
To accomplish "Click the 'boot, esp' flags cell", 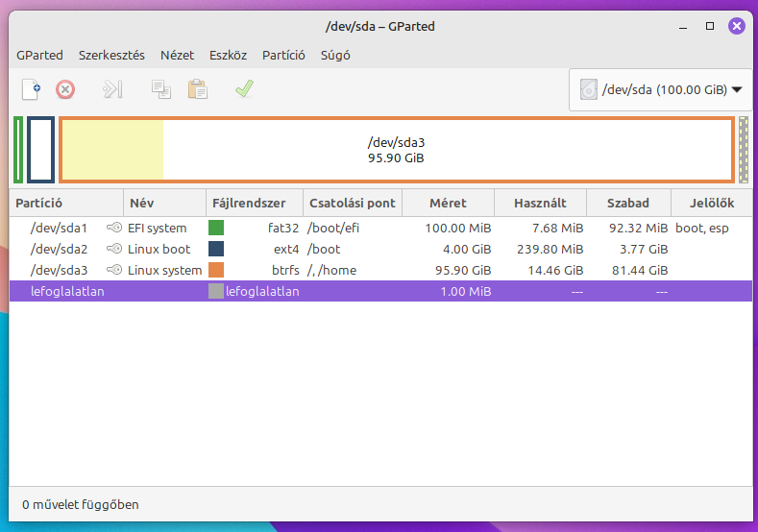I will (702, 229).
